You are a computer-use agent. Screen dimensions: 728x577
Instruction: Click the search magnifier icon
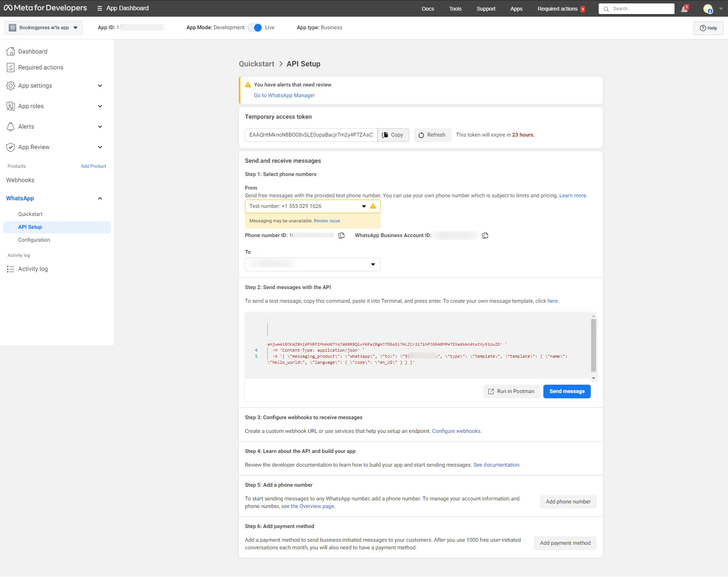tap(606, 9)
